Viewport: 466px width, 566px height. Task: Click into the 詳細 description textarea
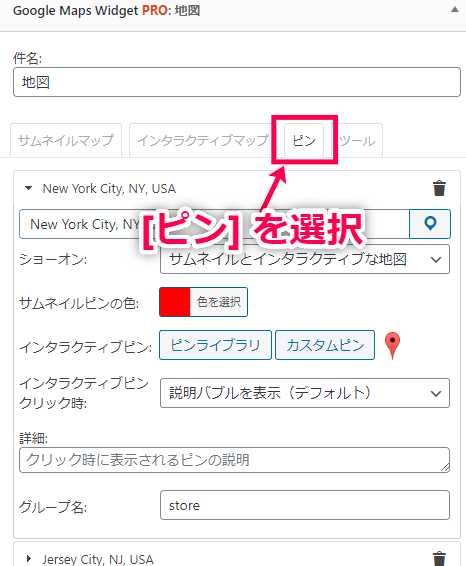pos(234,460)
